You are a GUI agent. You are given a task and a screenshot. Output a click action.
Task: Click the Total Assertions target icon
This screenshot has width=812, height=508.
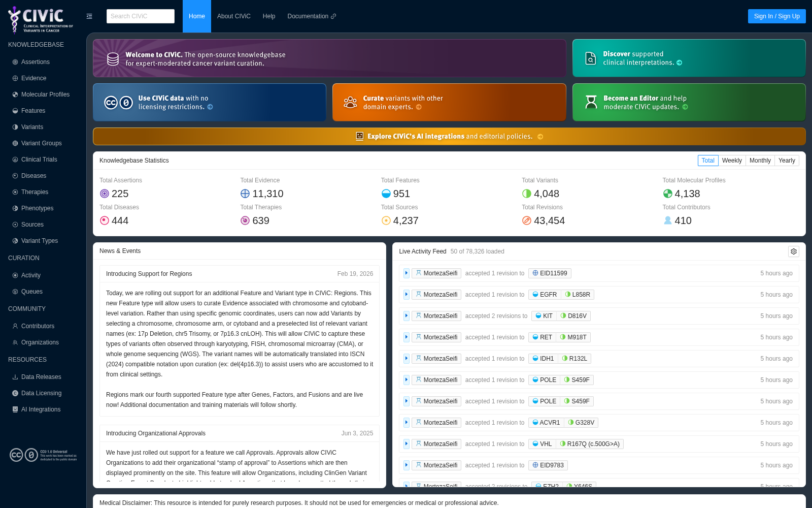pyautogui.click(x=105, y=194)
